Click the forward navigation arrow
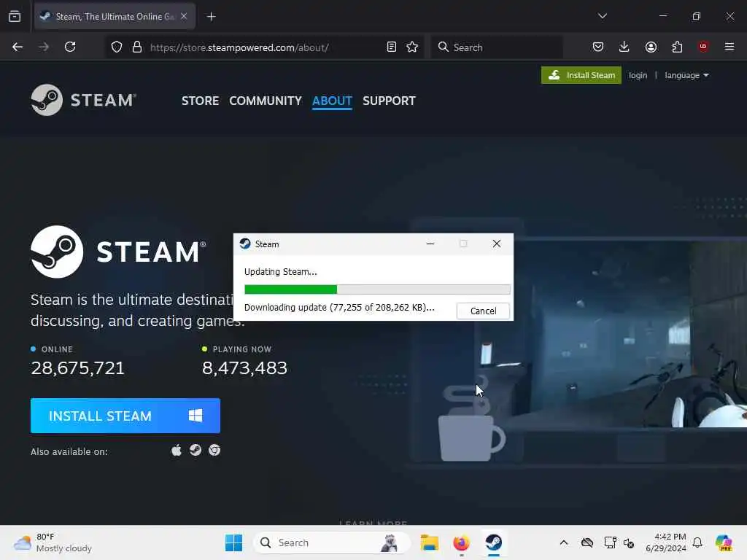The width and height of the screenshot is (747, 560). pos(44,47)
